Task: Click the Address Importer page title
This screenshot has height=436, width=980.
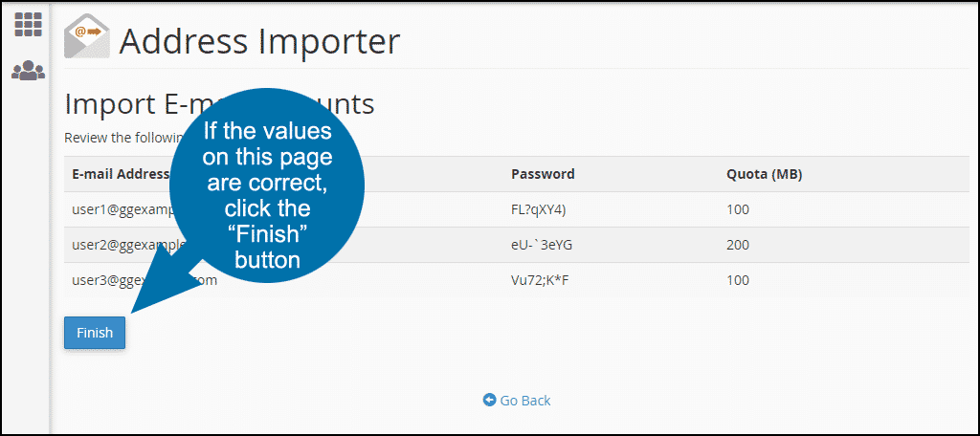Action: point(259,40)
